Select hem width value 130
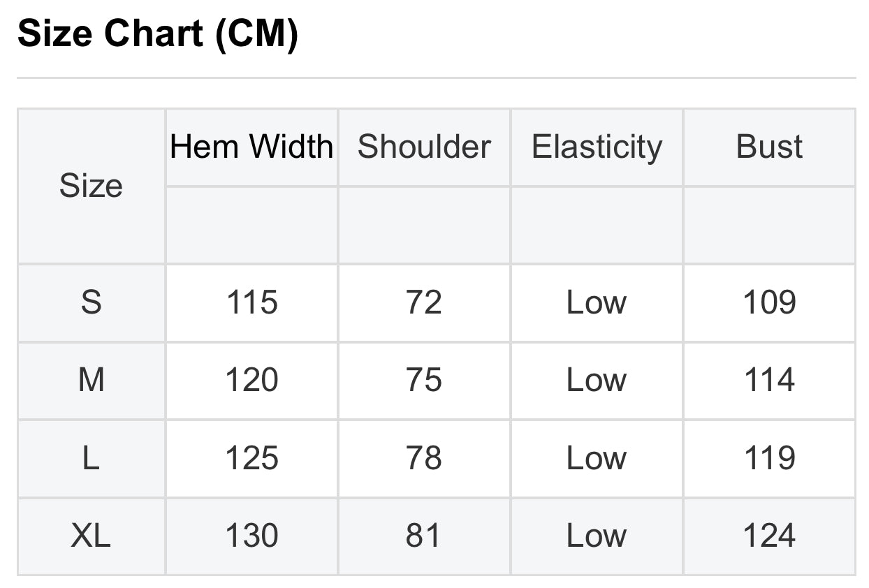The image size is (869, 588). click(251, 536)
